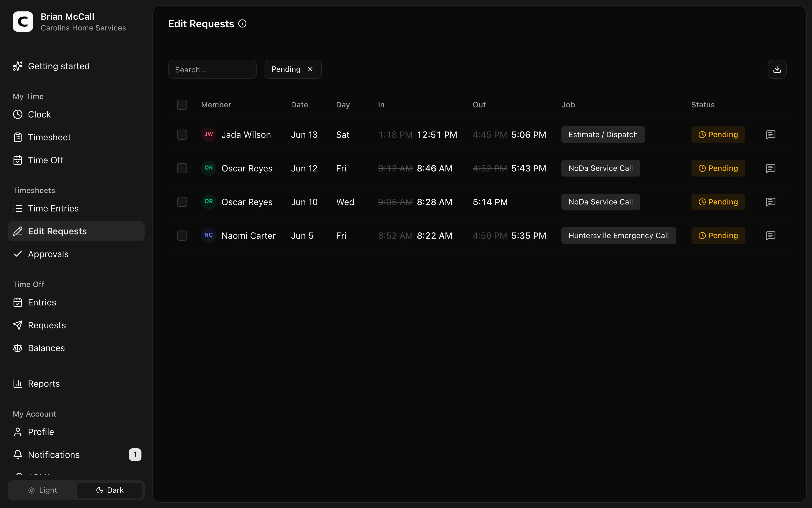The width and height of the screenshot is (812, 508).
Task: Click the new in-time 12:51 PM
Action: [437, 135]
